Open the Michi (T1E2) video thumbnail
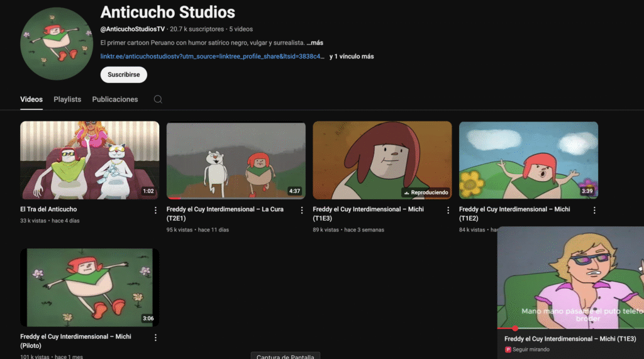The image size is (644, 359). click(528, 160)
